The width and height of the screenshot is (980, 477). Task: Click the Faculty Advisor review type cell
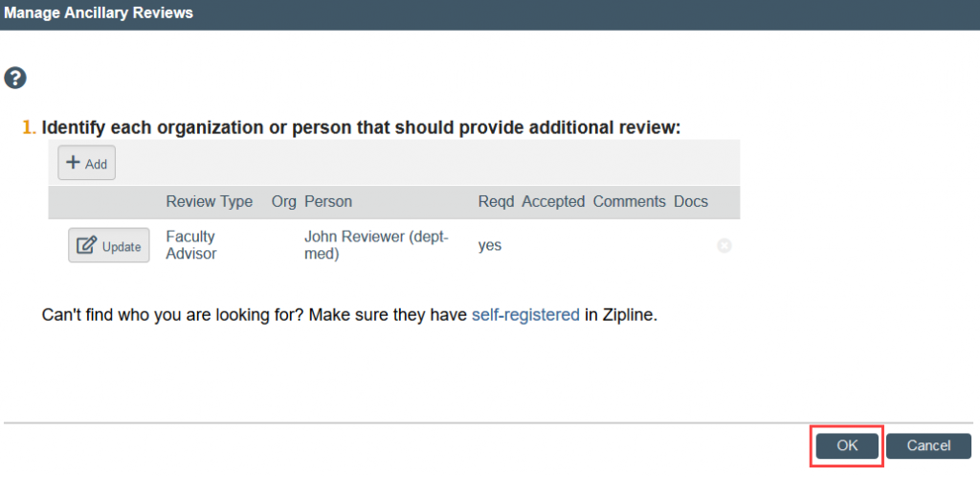(191, 246)
